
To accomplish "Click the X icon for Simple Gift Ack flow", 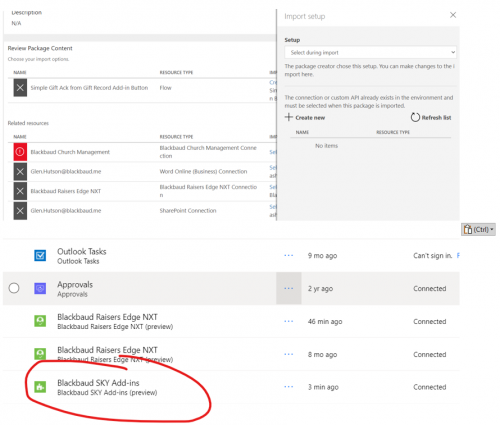I will [x=20, y=88].
